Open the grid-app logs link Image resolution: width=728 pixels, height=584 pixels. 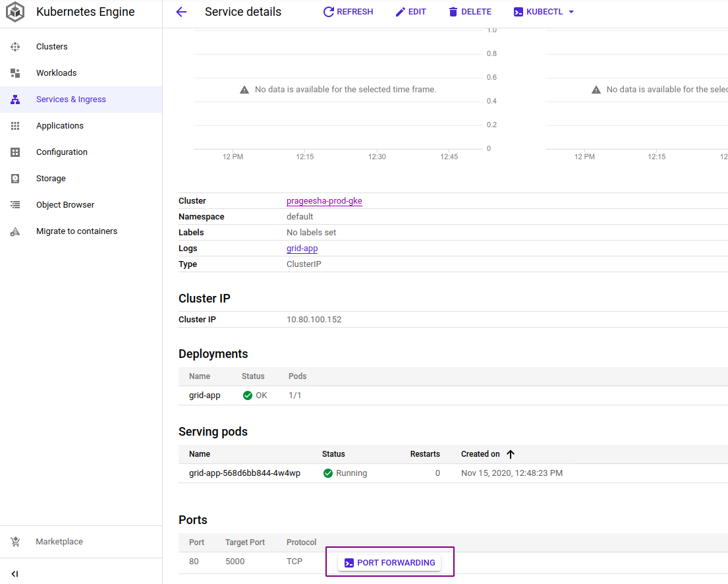pos(302,248)
